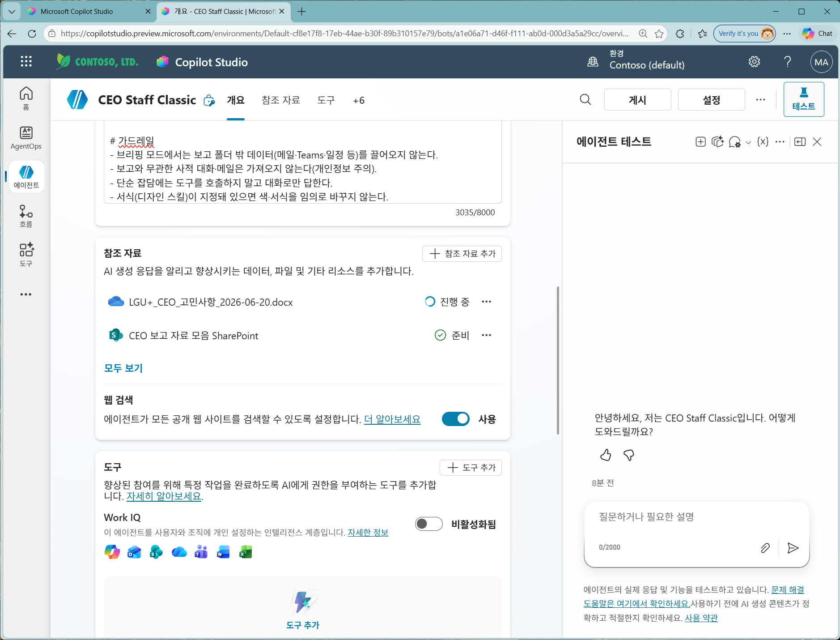Viewport: 840px width, 640px height.
Task: Open test panel more options ellipsis
Action: tap(780, 142)
